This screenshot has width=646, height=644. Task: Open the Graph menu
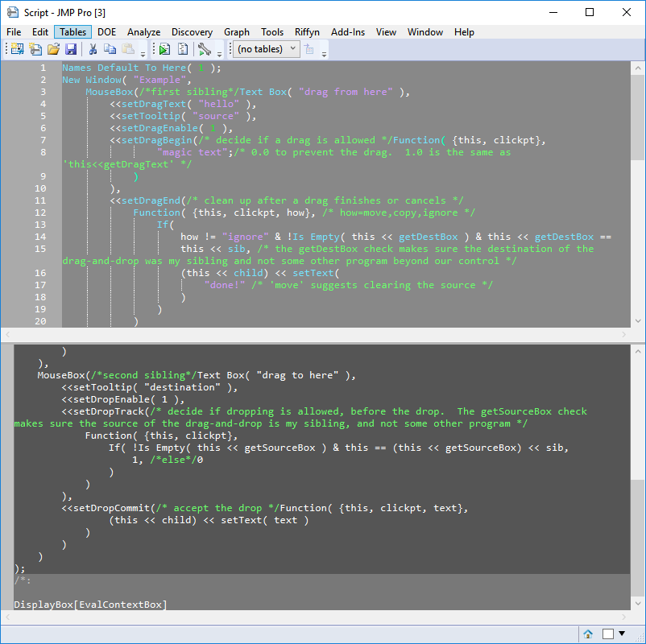point(236,32)
